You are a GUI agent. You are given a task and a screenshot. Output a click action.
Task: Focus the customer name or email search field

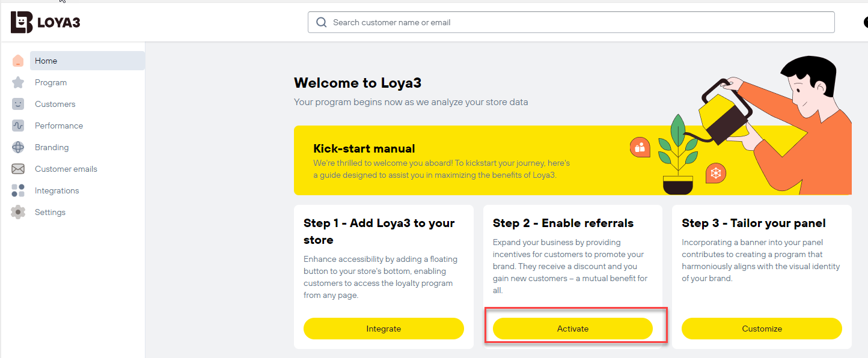pos(571,22)
